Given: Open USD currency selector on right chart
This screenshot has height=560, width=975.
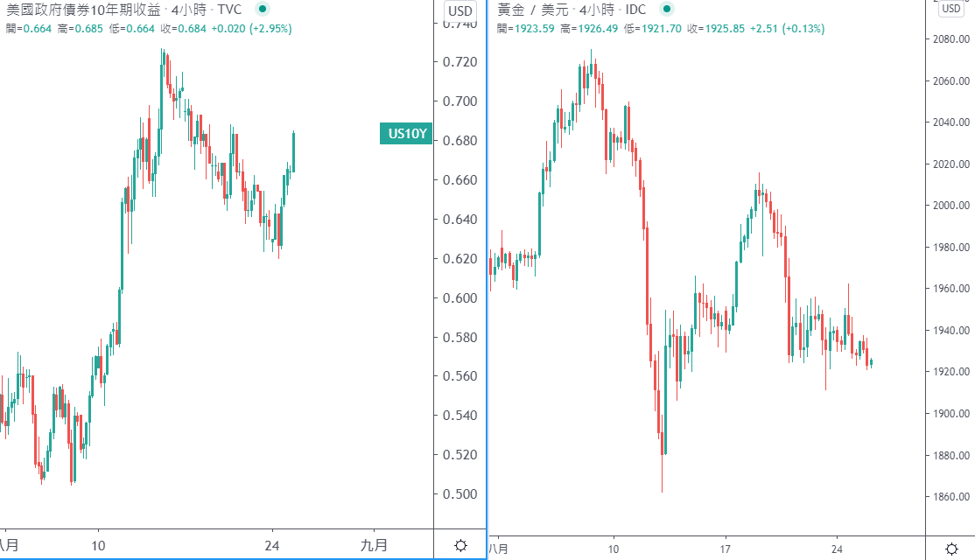Looking at the screenshot, I should point(950,8).
